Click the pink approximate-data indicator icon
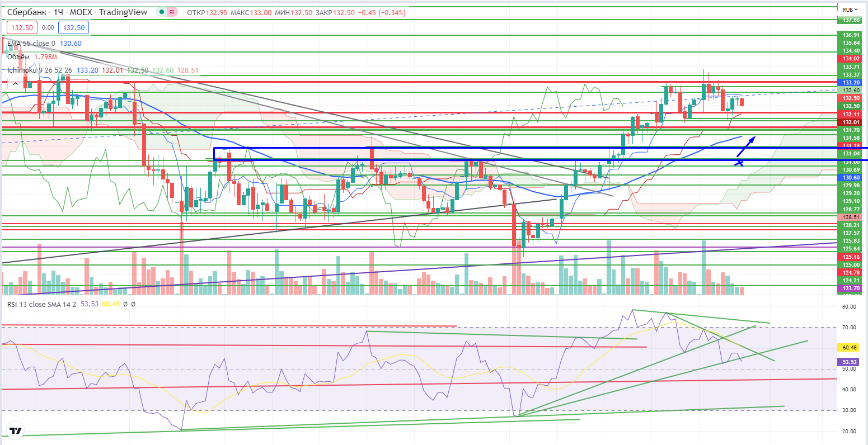This screenshot has height=445, width=868. pos(172,12)
